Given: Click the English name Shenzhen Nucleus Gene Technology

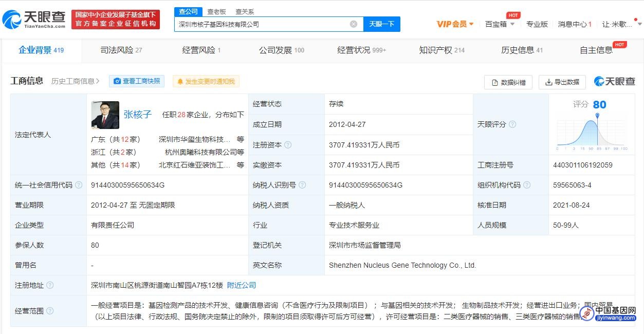Looking at the screenshot, I should click(402, 265).
